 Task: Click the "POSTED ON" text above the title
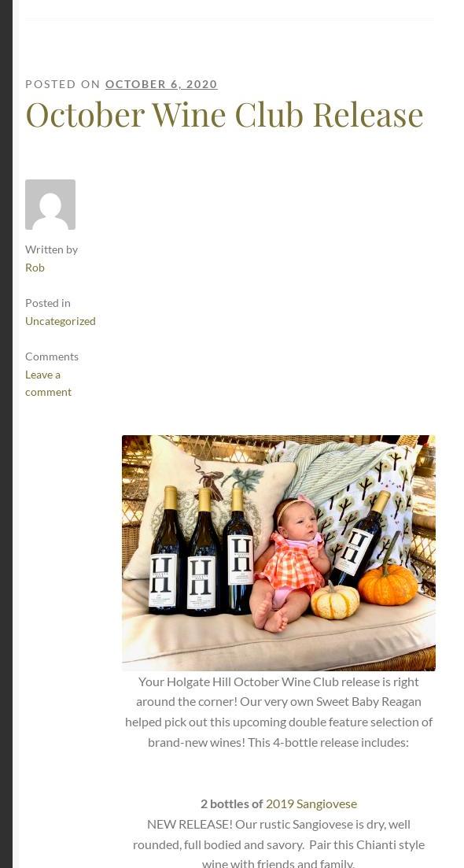(x=62, y=84)
